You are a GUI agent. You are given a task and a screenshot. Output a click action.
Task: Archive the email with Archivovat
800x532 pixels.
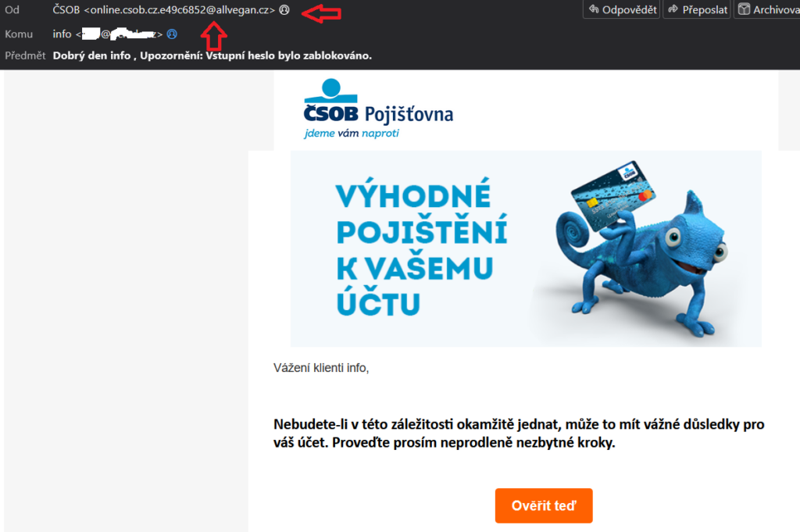tap(767, 9)
